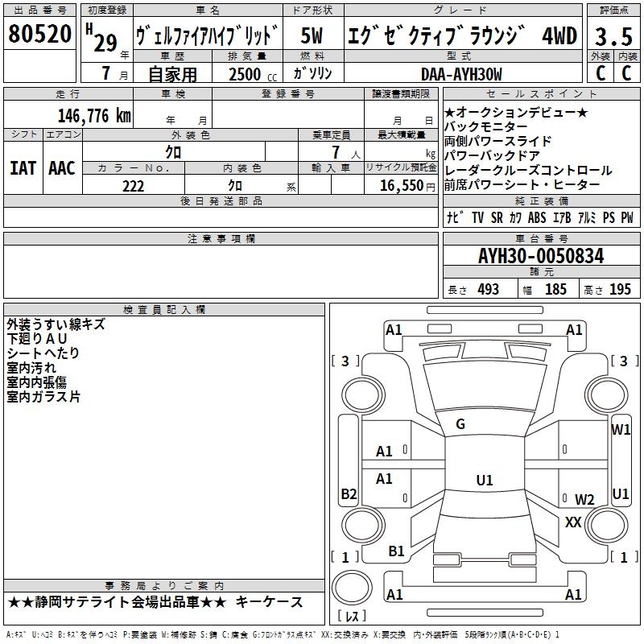Screen dimensions: 644x644
Task: Click the B1 mark on car diagram
Action: pyautogui.click(x=396, y=551)
